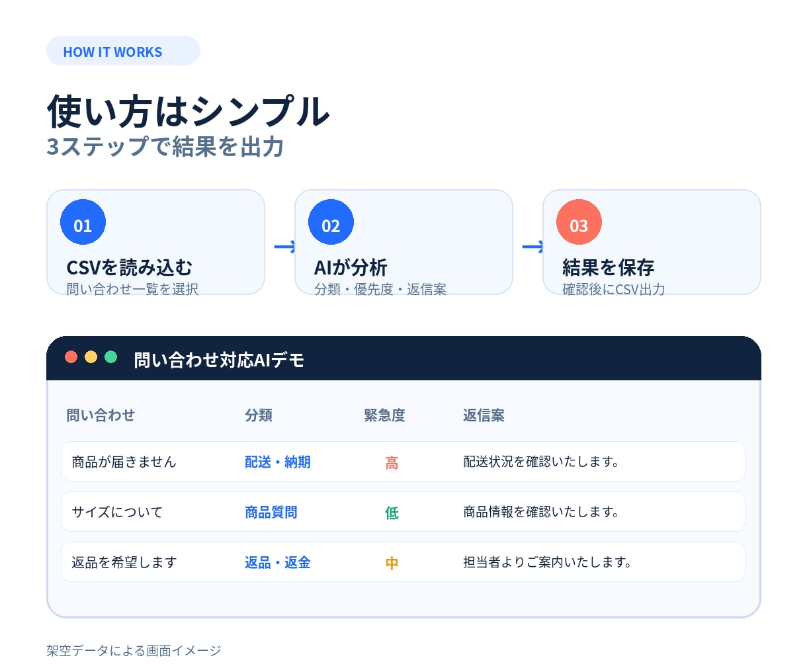Click the 返品・返金 category label
This screenshot has height=672, width=807.
click(x=278, y=562)
